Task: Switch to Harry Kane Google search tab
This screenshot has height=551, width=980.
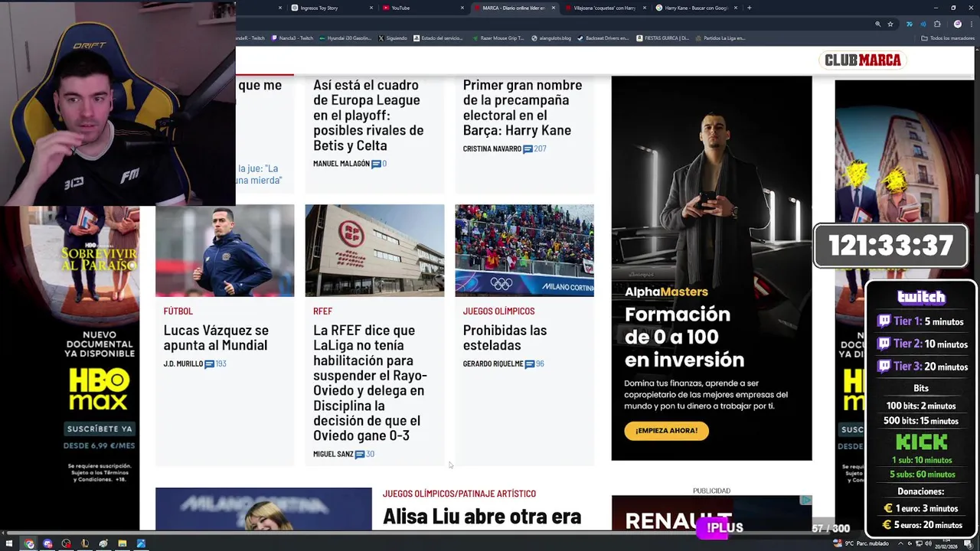Action: coord(696,8)
